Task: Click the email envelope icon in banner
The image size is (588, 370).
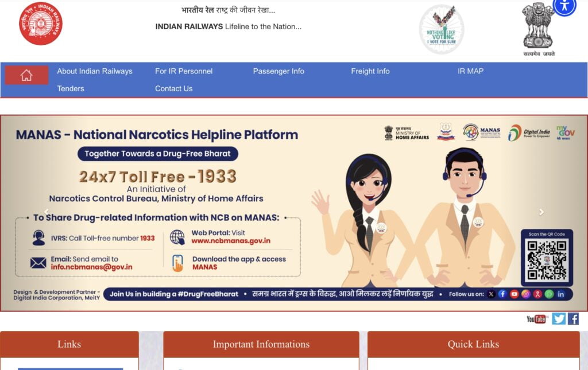Action: tap(38, 263)
